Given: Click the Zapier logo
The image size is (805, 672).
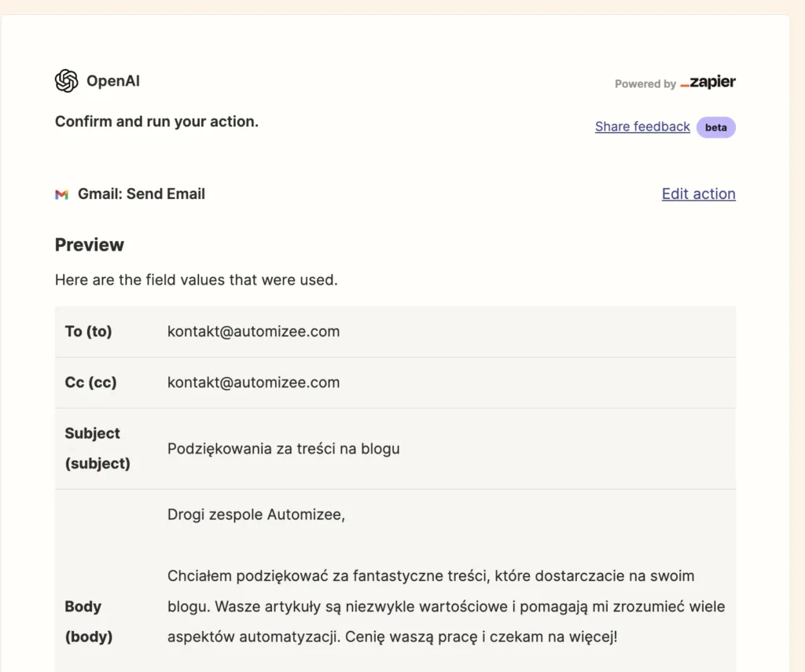Looking at the screenshot, I should pyautogui.click(x=708, y=83).
